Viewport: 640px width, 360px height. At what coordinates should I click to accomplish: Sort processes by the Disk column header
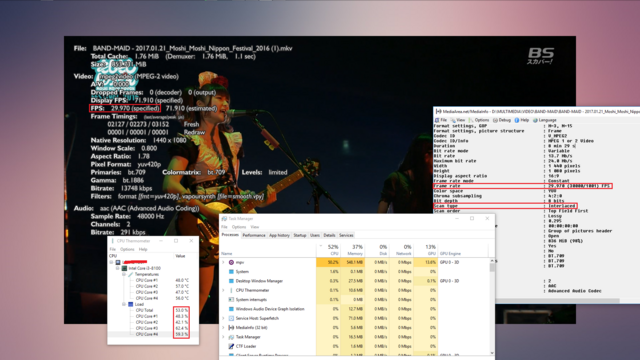[x=376, y=250]
